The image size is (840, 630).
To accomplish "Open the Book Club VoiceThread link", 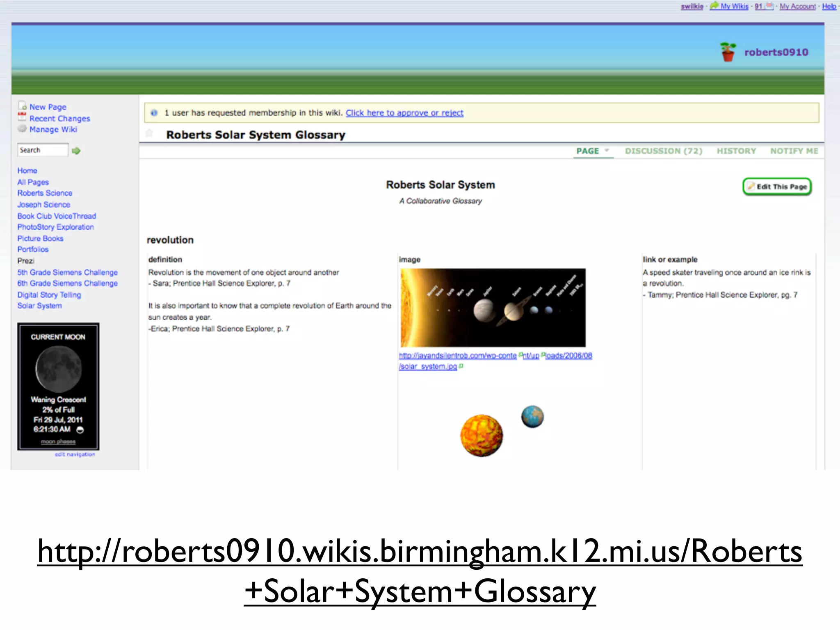I will pos(57,216).
